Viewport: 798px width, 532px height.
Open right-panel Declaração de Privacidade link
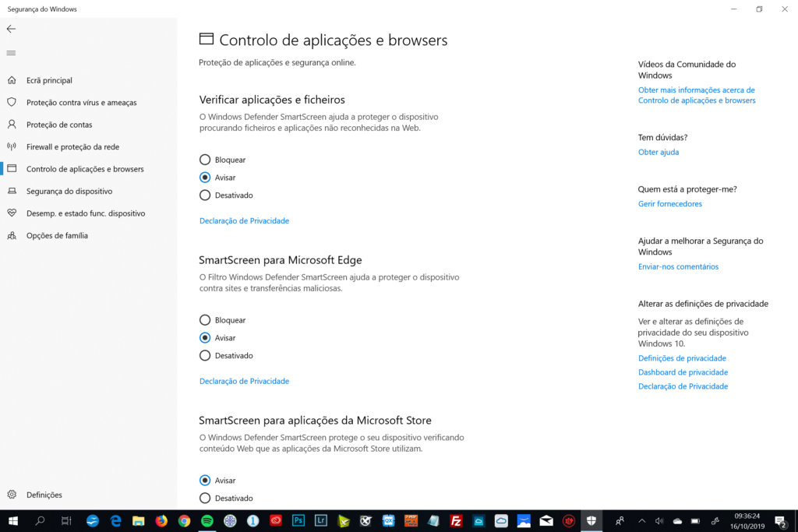tap(683, 386)
